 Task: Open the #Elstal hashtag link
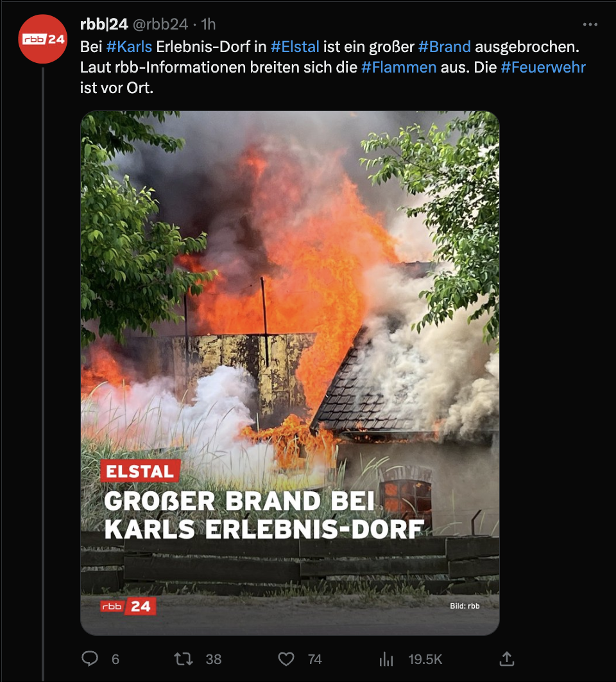tap(295, 46)
